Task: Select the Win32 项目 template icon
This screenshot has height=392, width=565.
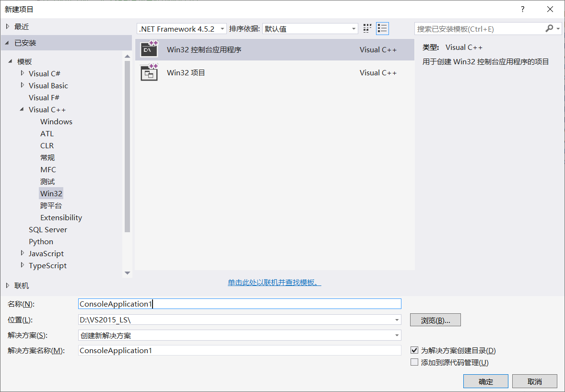Action: click(x=149, y=72)
